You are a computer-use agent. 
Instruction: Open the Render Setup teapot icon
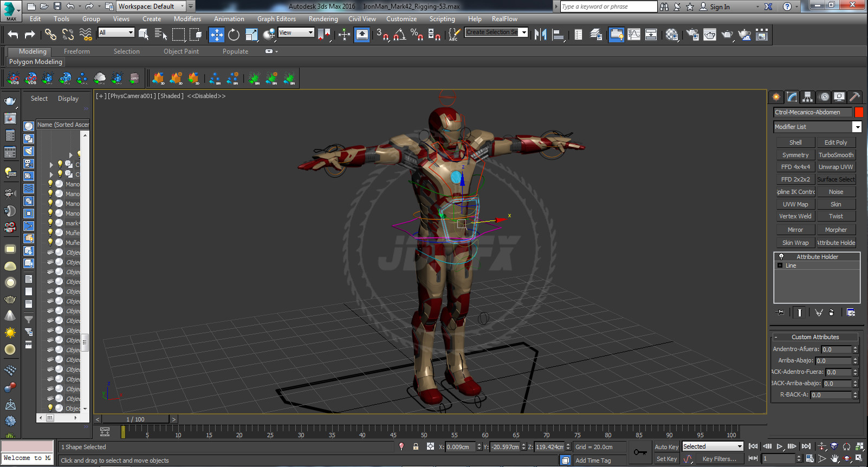(x=692, y=35)
